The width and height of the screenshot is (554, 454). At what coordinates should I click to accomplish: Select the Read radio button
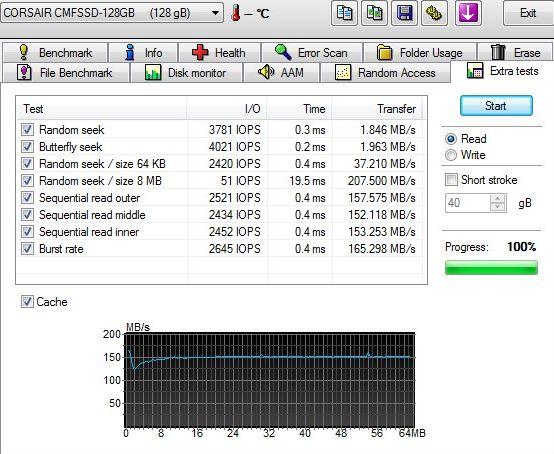click(x=451, y=139)
